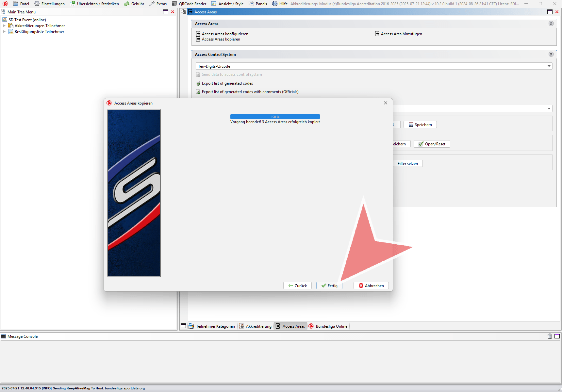Maximize the Message Console panel
Screen dimensions: 562x392
(557, 336)
